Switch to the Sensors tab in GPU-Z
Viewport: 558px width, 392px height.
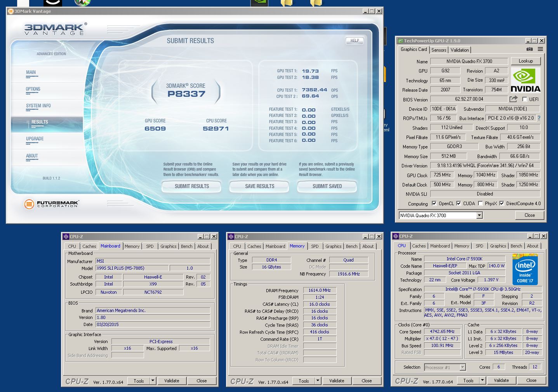click(x=439, y=50)
